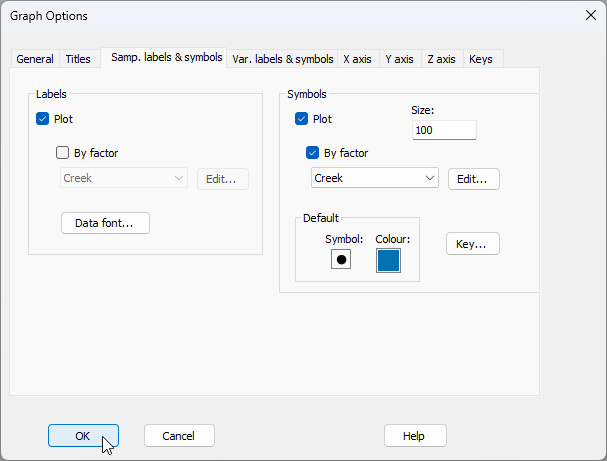This screenshot has width=607, height=461.
Task: Go to Var. labels & symbols tab
Action: point(282,59)
